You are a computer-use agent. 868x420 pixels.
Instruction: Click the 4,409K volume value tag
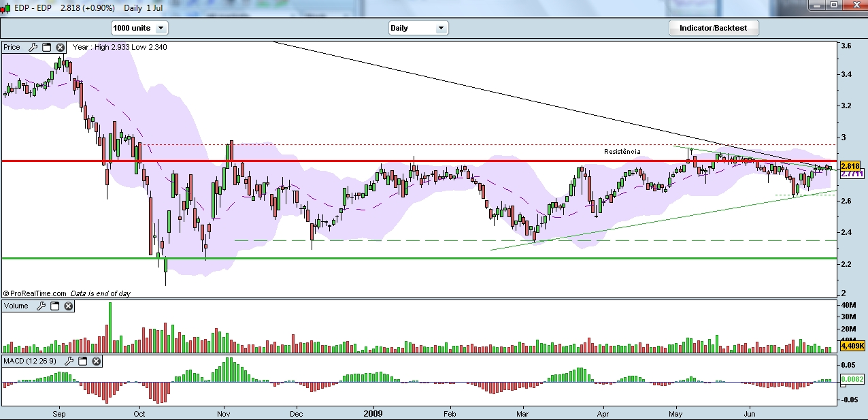pos(851,346)
